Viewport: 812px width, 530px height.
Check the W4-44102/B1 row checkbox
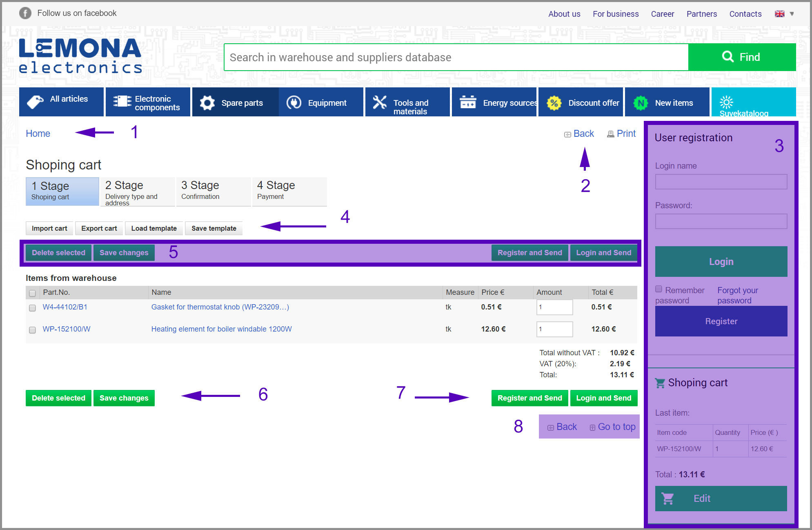pyautogui.click(x=33, y=308)
